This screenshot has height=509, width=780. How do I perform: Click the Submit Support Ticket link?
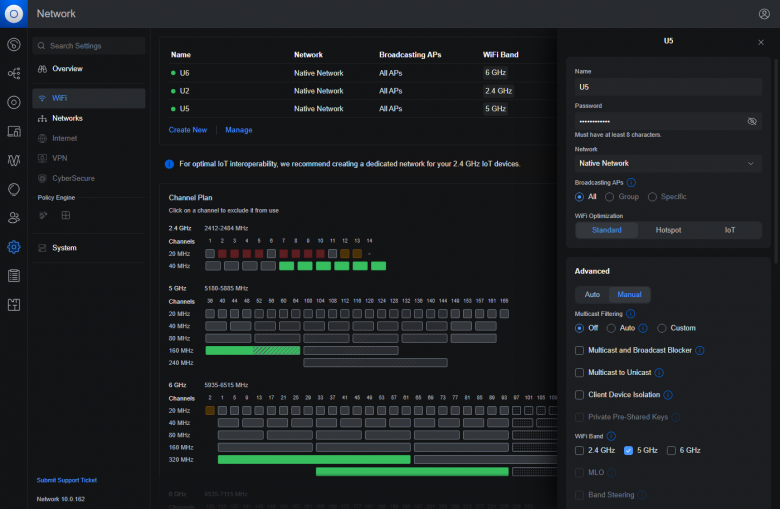pos(68,481)
